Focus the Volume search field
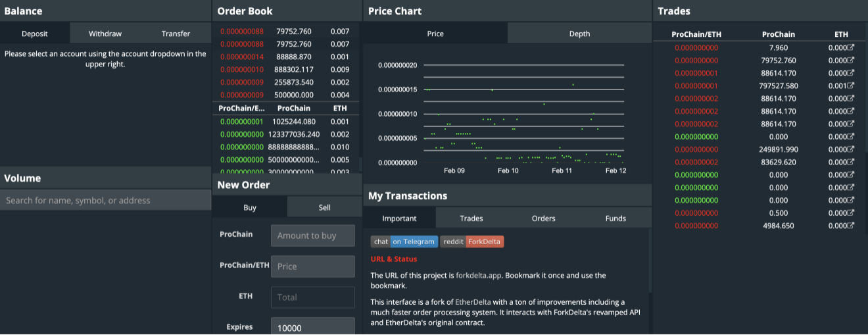Screen dimensions: 868x335 pyautogui.click(x=105, y=200)
